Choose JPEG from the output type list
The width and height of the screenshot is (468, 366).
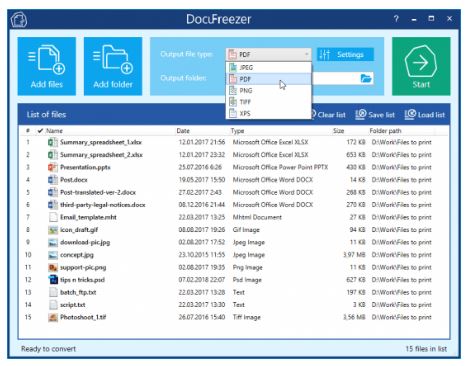coord(269,68)
